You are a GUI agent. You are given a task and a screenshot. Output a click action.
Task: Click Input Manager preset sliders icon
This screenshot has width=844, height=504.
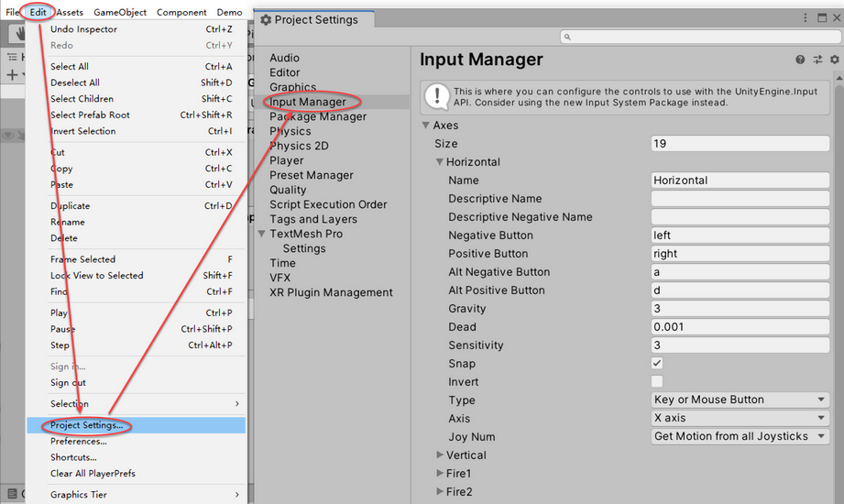[817, 60]
